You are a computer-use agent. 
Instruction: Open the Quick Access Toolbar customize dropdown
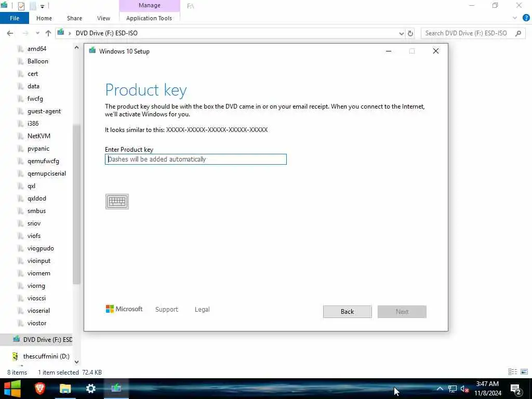42,6
